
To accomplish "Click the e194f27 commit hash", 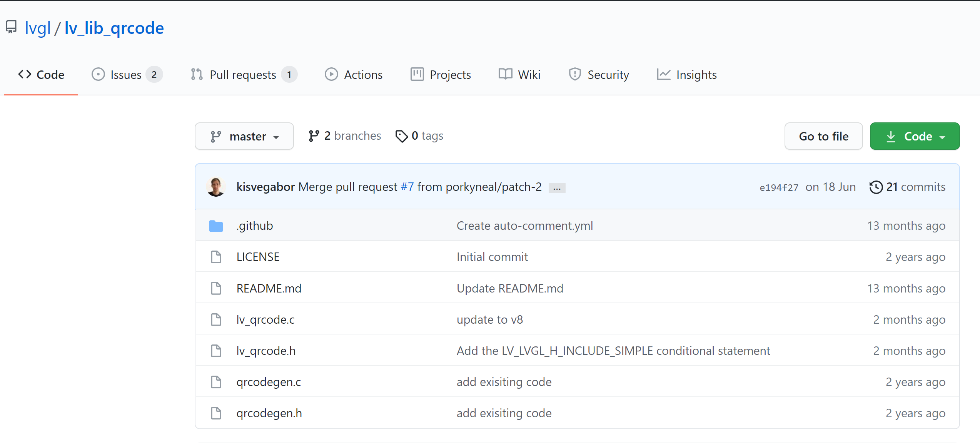I will (x=779, y=187).
